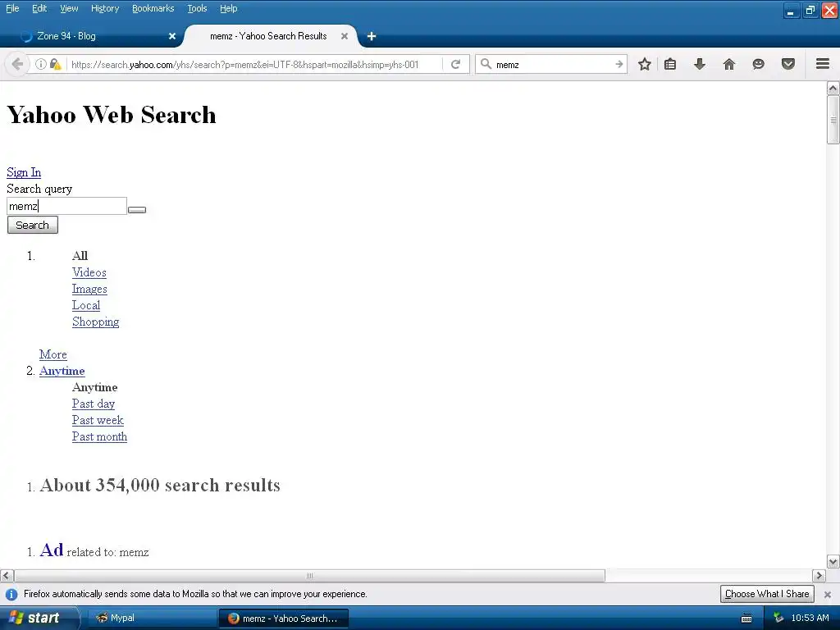Bookmark this page with the star icon
This screenshot has height=630, width=840.
click(x=645, y=64)
